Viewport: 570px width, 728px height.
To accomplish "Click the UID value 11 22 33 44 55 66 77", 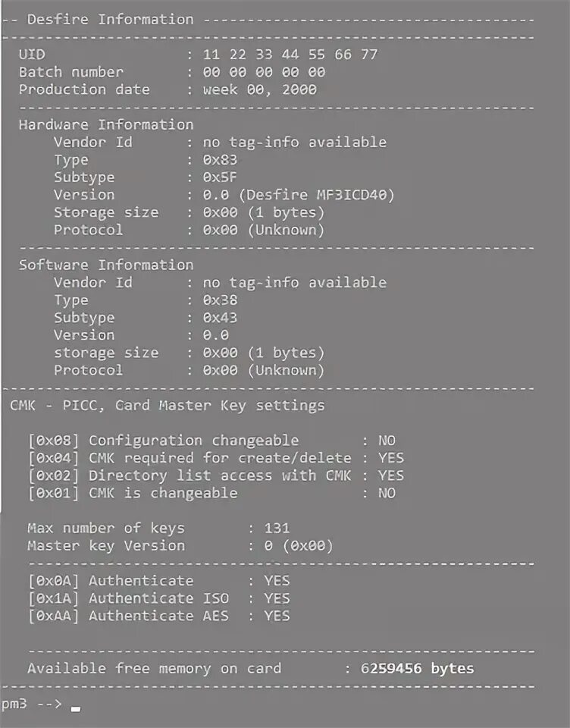I will [x=290, y=55].
